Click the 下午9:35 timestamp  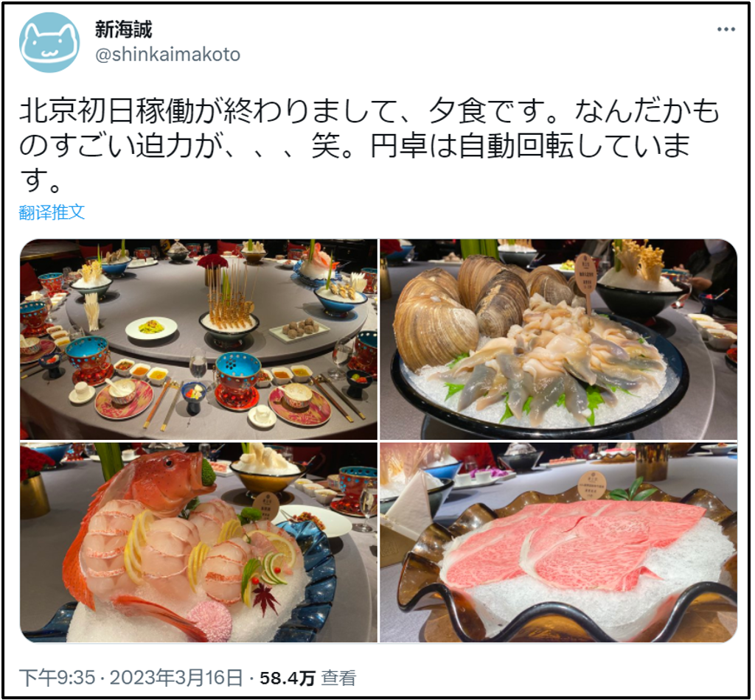(58, 678)
